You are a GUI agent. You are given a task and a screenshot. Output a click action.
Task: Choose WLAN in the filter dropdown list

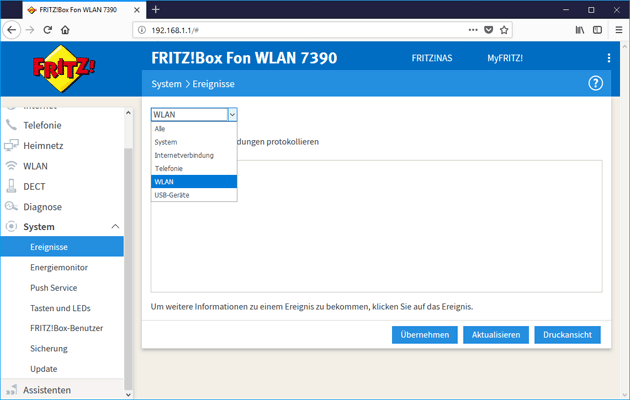pyautogui.click(x=194, y=182)
